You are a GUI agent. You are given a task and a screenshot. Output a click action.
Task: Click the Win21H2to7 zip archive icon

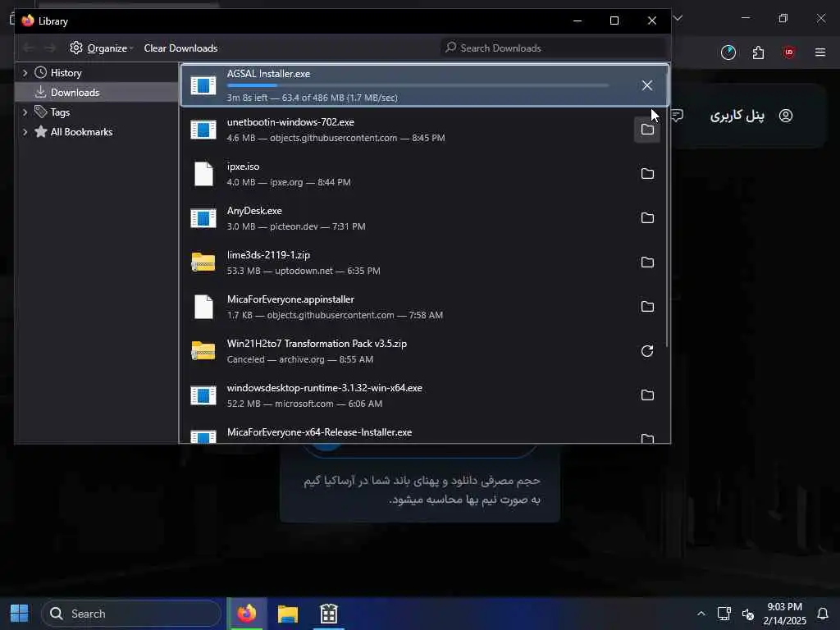point(203,351)
